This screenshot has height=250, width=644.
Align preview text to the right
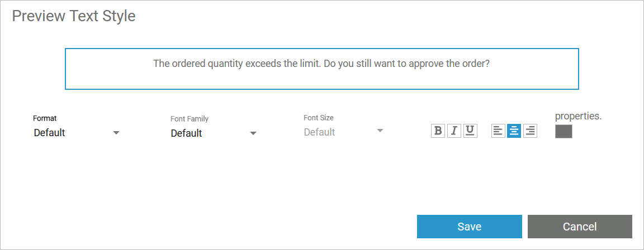click(530, 131)
